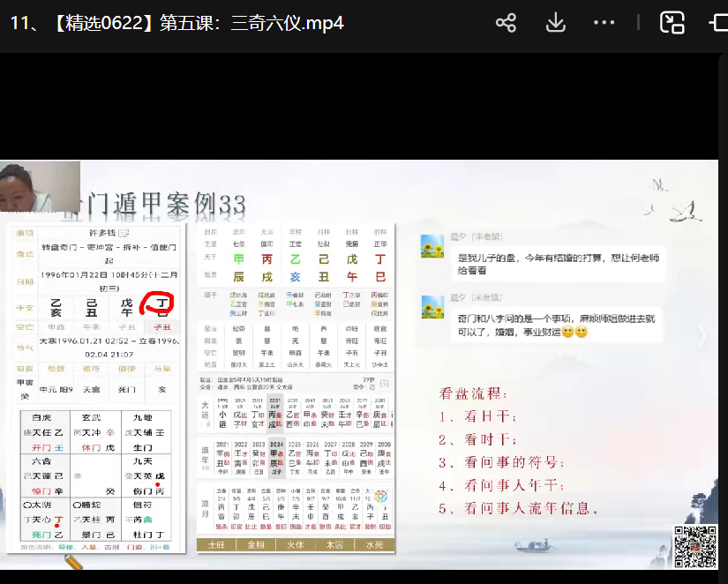Click the sunflower avatar of first message

pyautogui.click(x=432, y=246)
